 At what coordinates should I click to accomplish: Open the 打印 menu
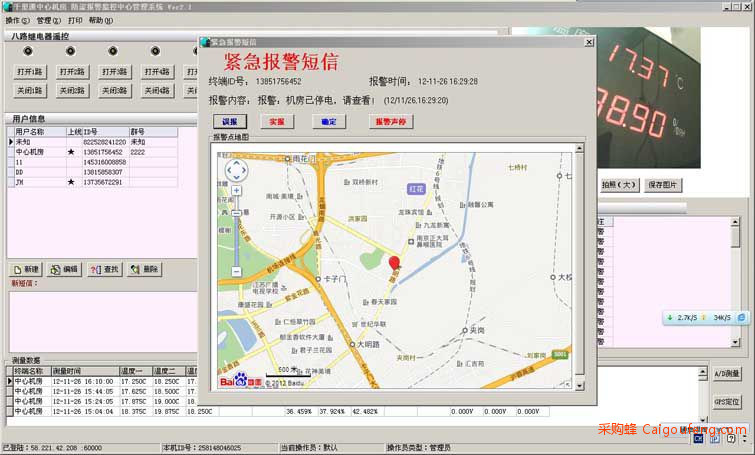tap(75, 20)
